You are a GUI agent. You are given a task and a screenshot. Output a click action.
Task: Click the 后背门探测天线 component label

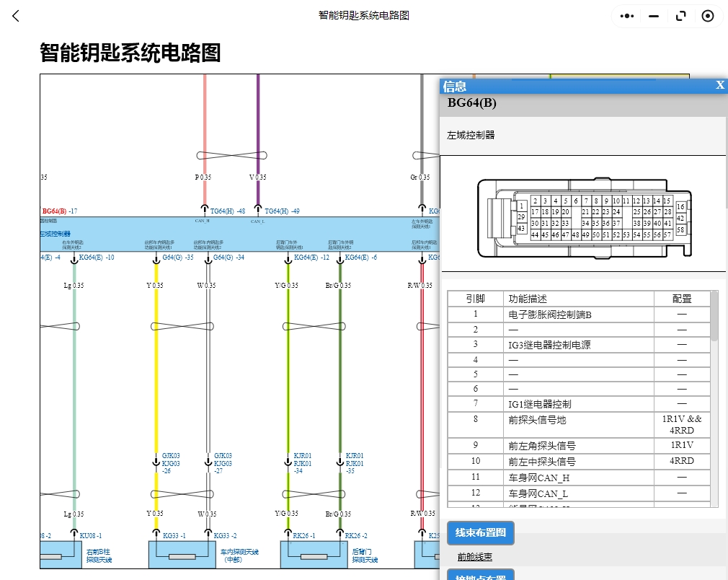click(365, 555)
